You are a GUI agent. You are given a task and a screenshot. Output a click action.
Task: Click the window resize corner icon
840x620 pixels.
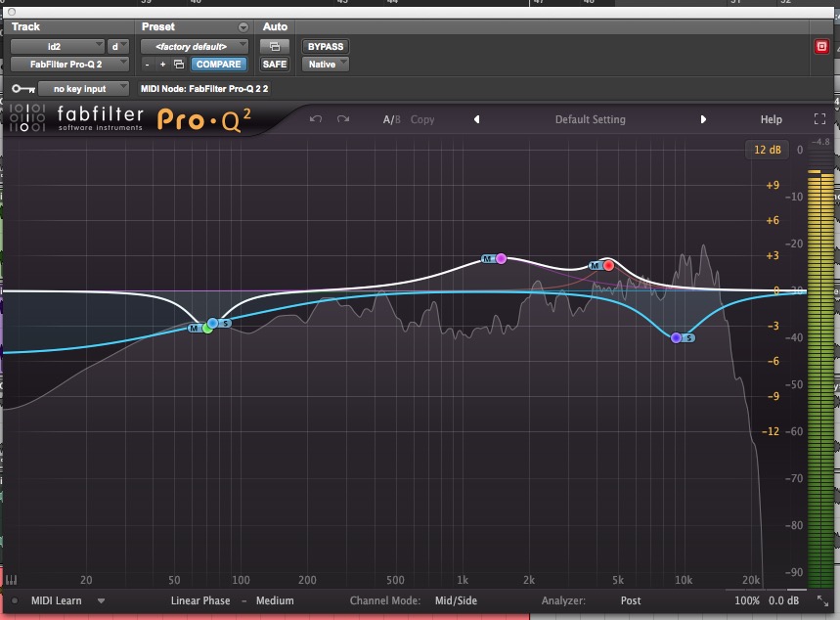(822, 600)
